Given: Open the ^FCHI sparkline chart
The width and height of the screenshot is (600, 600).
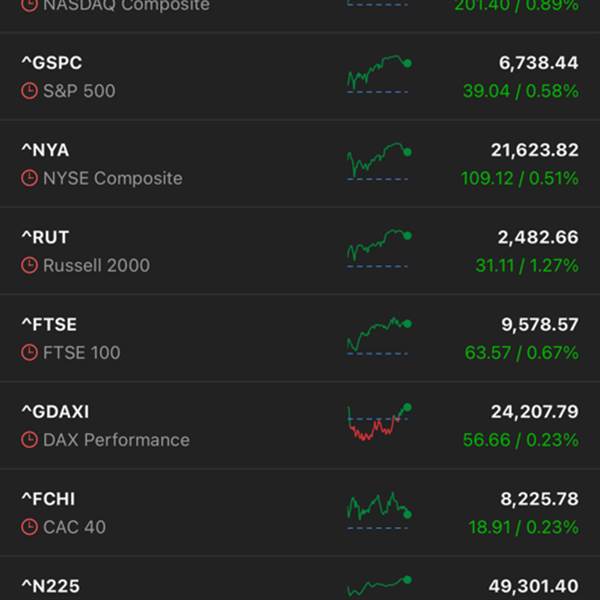Looking at the screenshot, I should coord(378,510).
